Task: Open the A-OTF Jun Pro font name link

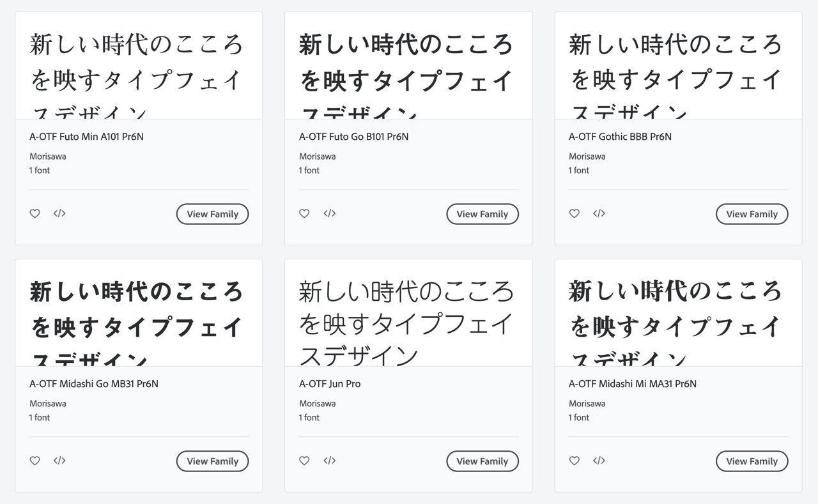Action: 330,384
